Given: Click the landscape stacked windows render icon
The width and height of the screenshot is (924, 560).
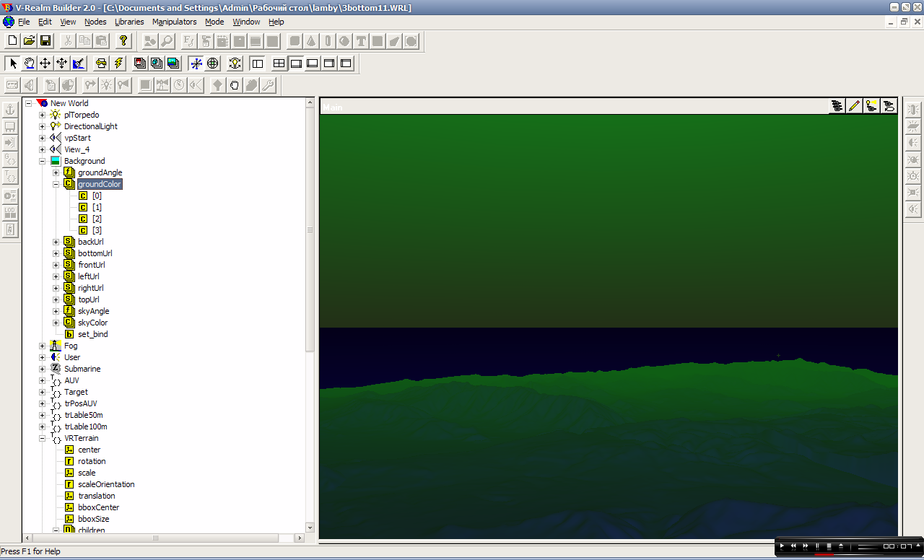Looking at the screenshot, I should 173,64.
